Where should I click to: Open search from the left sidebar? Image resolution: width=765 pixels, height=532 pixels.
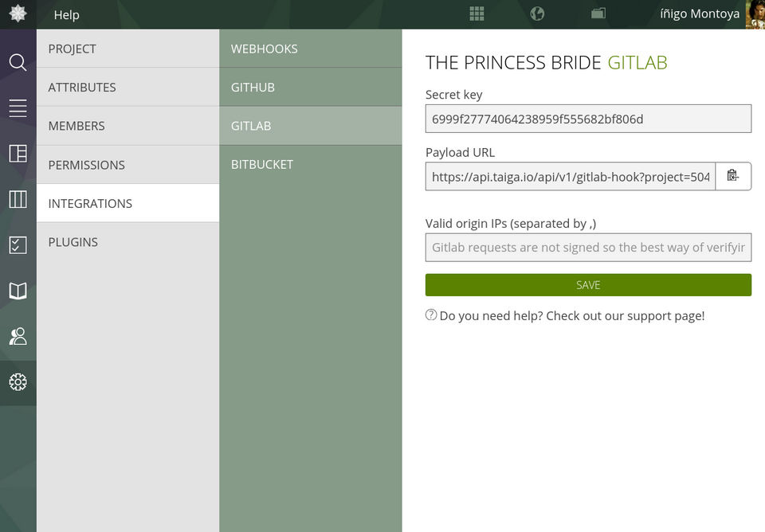click(x=18, y=62)
